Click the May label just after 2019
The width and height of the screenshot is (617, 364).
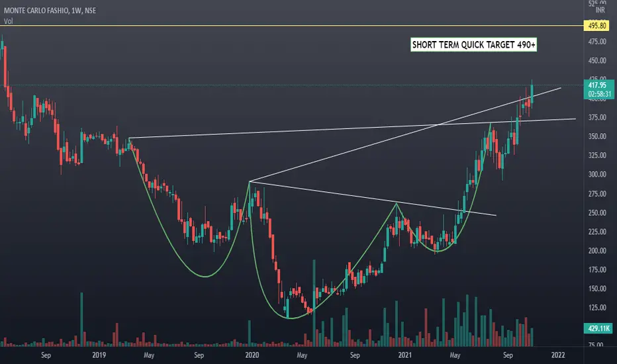point(149,355)
